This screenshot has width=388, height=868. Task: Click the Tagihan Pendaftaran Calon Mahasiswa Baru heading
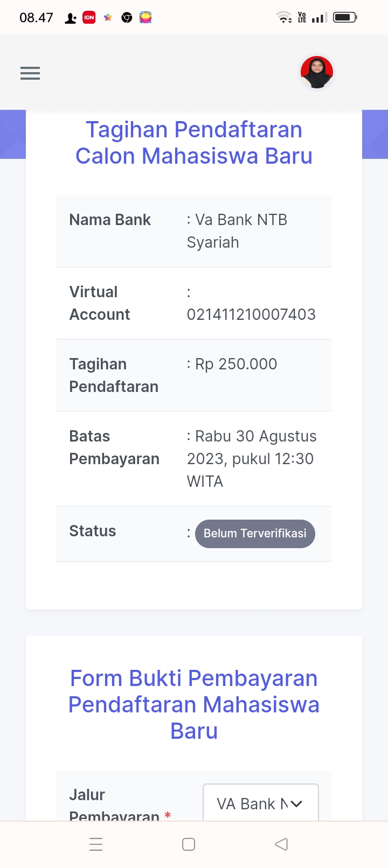pyautogui.click(x=194, y=143)
